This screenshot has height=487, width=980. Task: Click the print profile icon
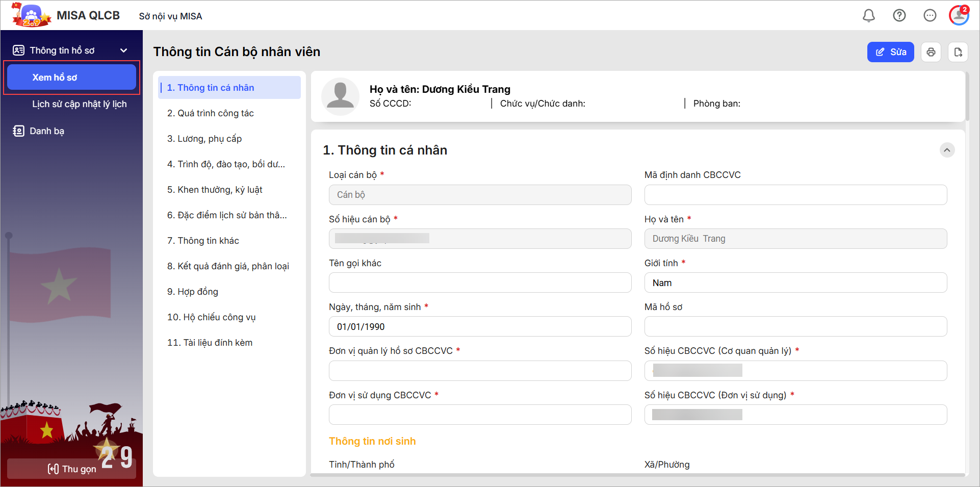coord(931,52)
